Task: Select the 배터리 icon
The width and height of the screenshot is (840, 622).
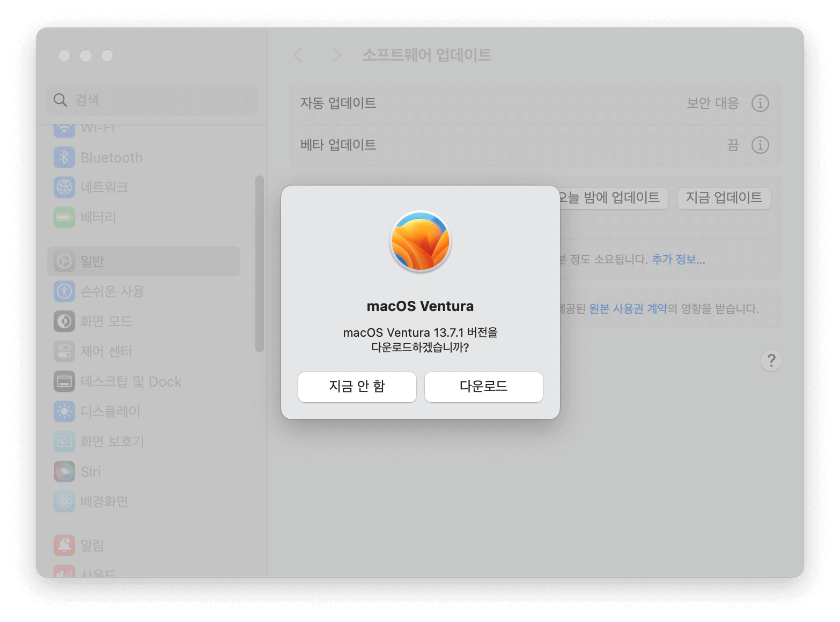Action: tap(64, 217)
